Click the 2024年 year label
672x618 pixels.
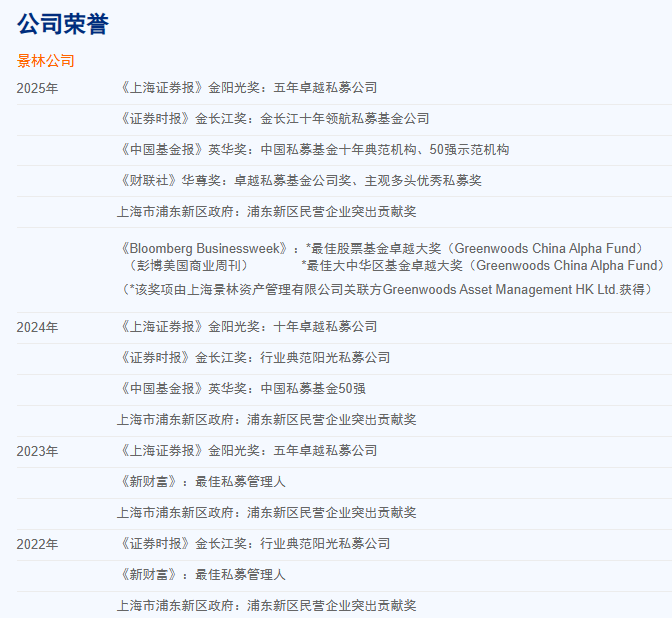pyautogui.click(x=37, y=327)
